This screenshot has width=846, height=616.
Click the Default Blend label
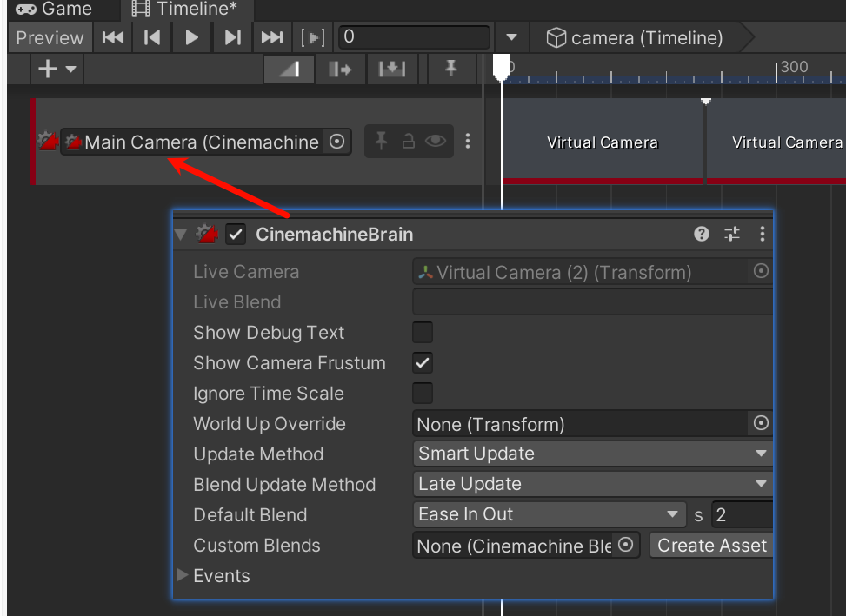(x=250, y=514)
